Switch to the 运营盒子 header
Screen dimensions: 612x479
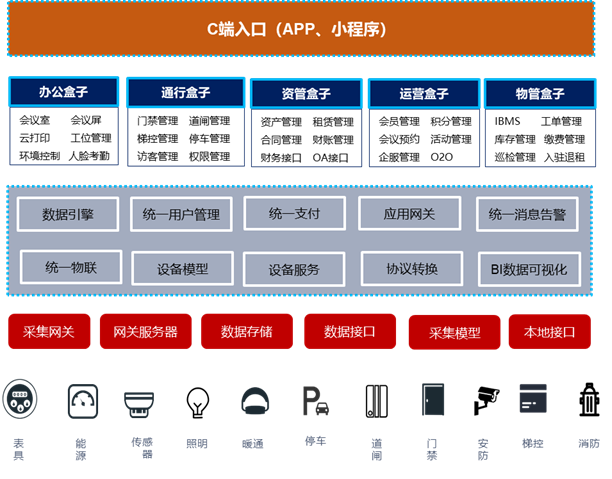425,94
